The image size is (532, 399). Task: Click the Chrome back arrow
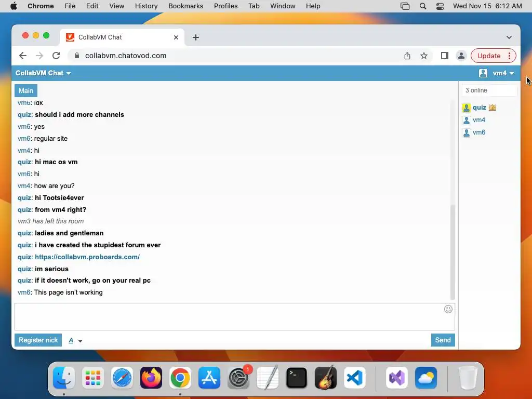pos(23,56)
